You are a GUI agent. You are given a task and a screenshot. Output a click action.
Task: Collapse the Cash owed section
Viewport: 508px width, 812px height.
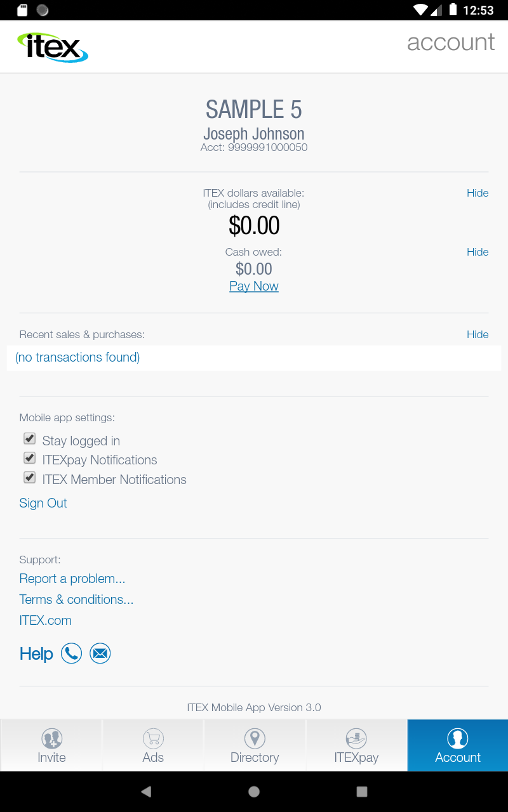coord(478,252)
